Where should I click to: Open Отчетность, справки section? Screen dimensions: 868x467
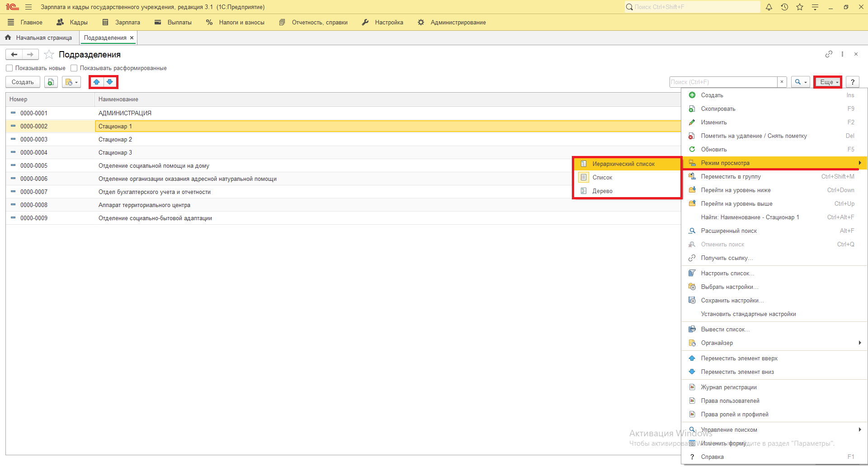[x=313, y=23]
